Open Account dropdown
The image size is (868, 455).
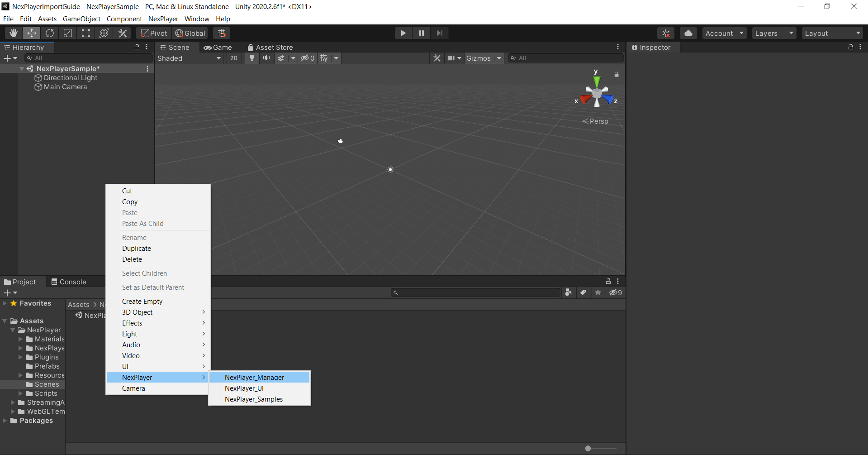724,33
